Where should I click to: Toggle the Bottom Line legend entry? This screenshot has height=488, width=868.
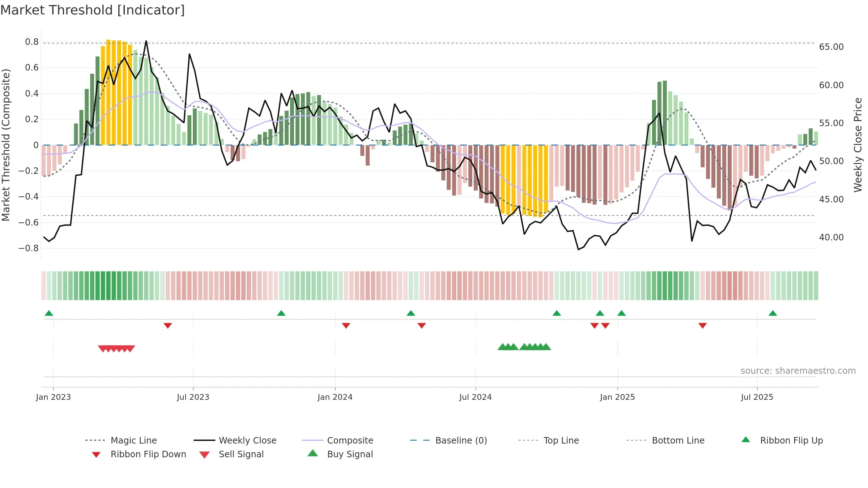(665, 440)
